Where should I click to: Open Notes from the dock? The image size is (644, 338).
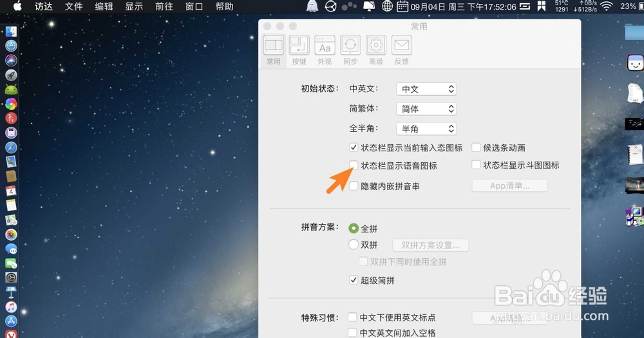click(11, 205)
